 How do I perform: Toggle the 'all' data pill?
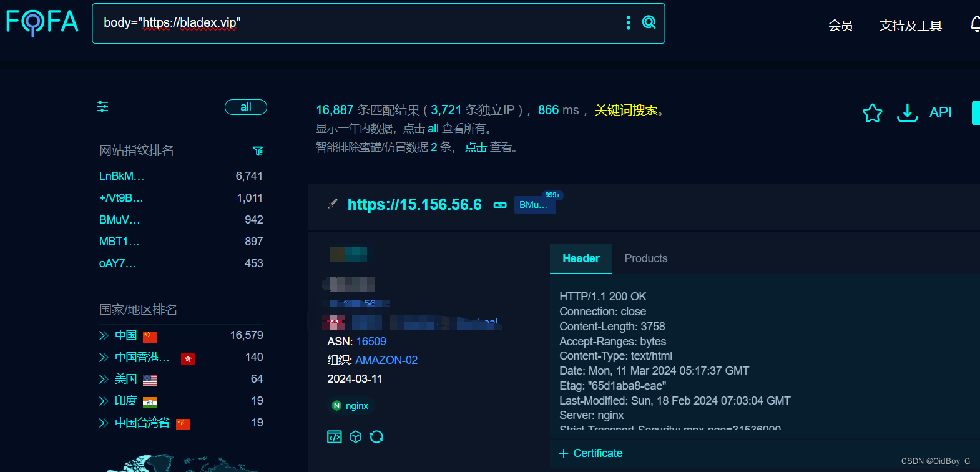point(246,107)
